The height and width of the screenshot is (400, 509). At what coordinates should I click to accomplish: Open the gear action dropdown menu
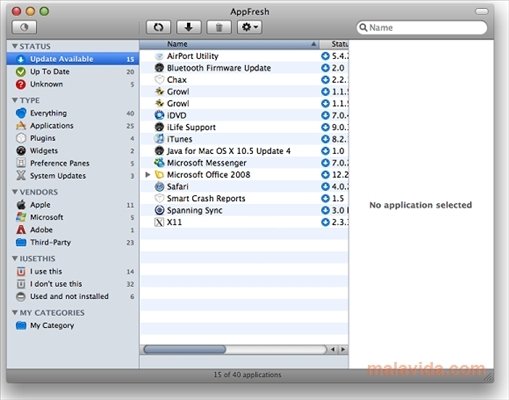tap(249, 27)
